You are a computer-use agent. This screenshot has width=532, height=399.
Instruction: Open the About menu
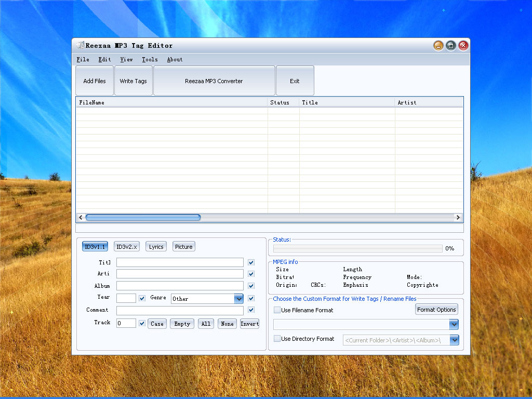(175, 59)
